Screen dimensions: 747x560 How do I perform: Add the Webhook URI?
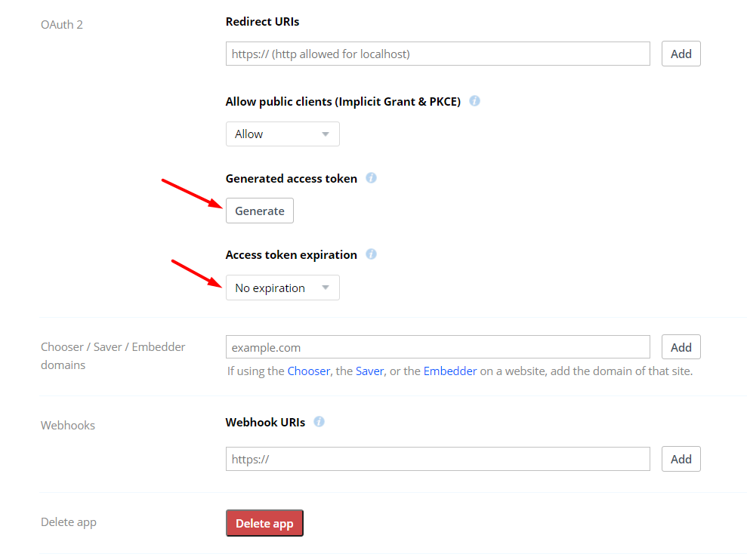(681, 459)
